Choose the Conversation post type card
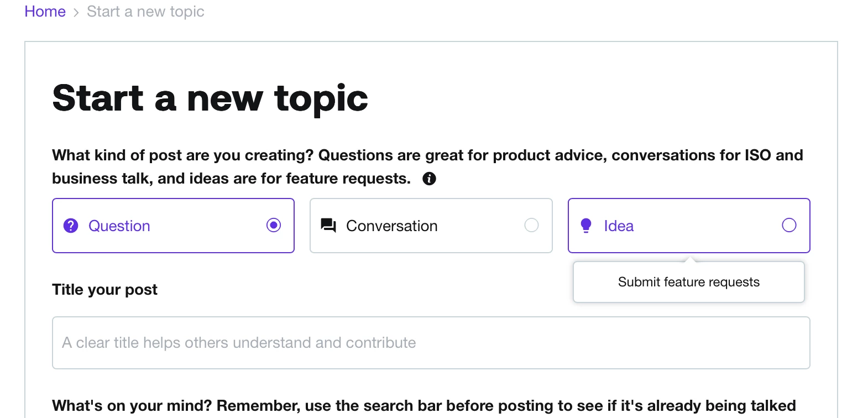The height and width of the screenshot is (418, 868). (431, 226)
